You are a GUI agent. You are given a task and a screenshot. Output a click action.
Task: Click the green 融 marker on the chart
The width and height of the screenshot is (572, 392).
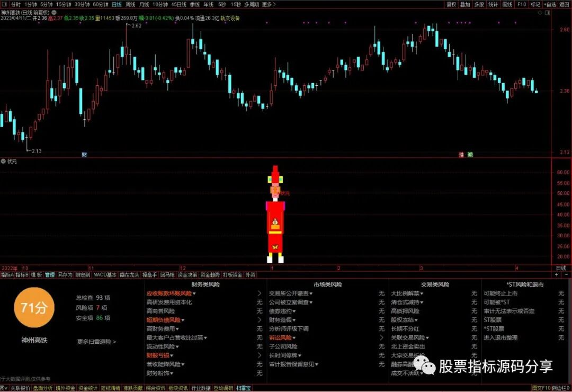(470, 155)
